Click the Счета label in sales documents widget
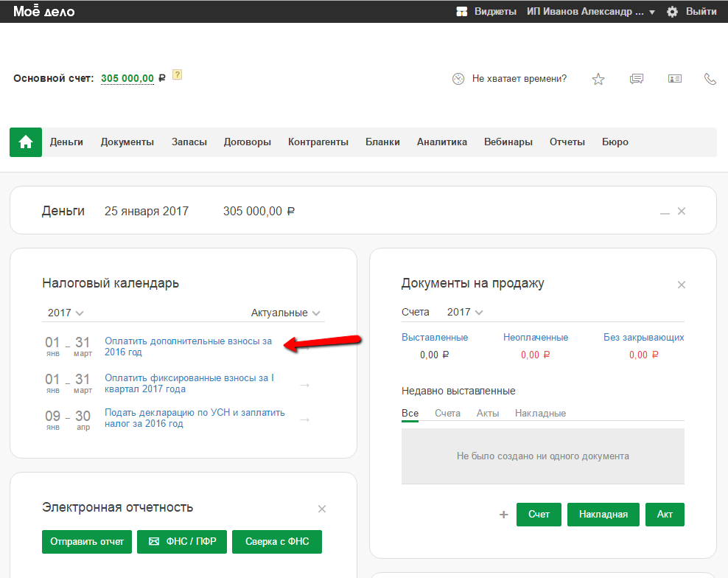The image size is (728, 578). (x=416, y=313)
